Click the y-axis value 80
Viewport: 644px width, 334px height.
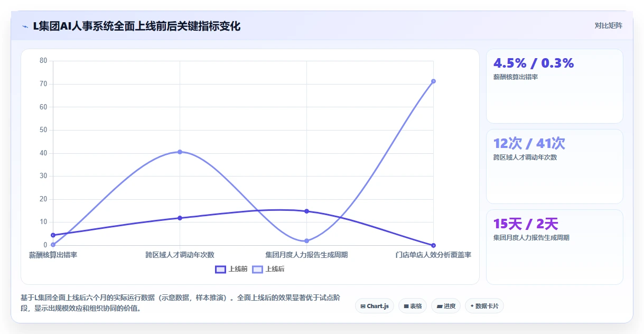coord(43,61)
